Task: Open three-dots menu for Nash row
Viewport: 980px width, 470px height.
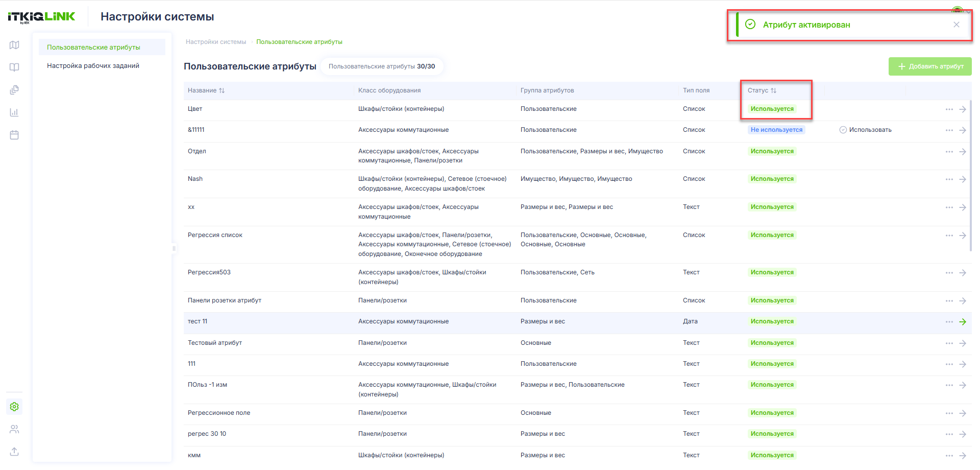Action: pyautogui.click(x=949, y=179)
